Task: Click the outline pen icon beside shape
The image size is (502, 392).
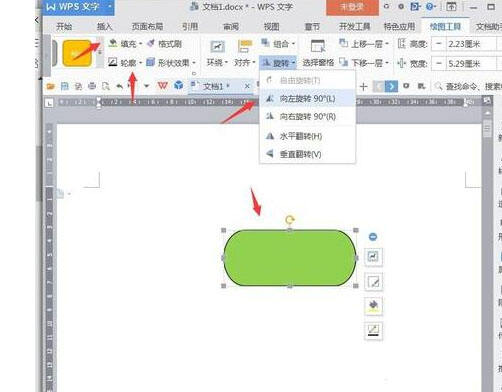Action: pyautogui.click(x=373, y=331)
